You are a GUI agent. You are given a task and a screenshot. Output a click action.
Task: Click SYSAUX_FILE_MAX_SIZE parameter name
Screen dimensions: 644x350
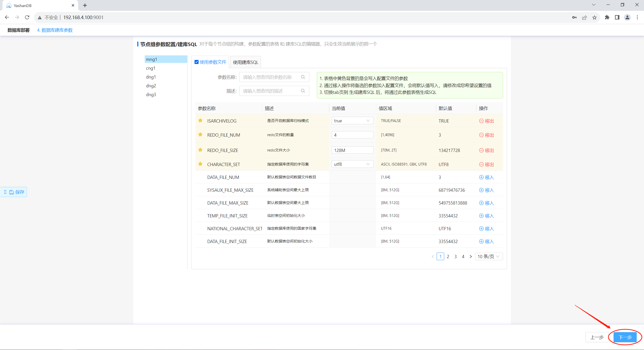click(230, 190)
